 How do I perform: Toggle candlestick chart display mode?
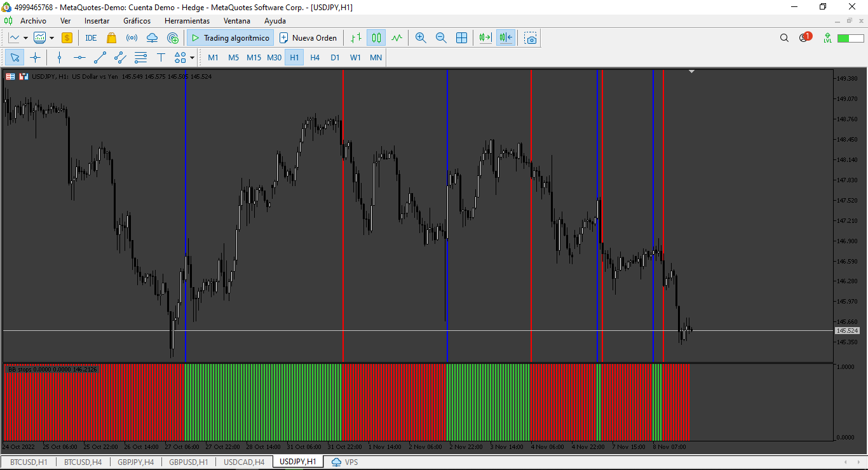pyautogui.click(x=377, y=38)
